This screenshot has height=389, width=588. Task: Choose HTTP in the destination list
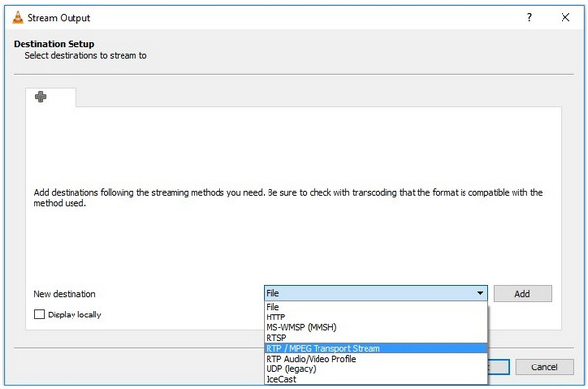(x=375, y=316)
